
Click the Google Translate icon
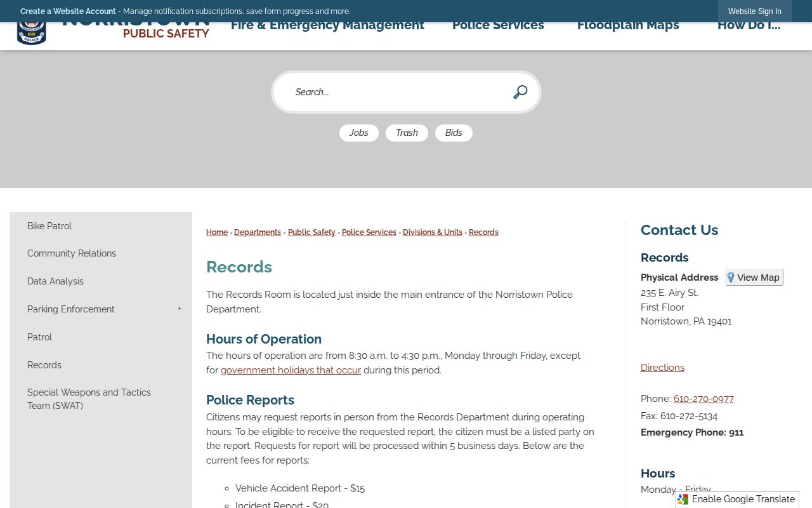tap(683, 499)
